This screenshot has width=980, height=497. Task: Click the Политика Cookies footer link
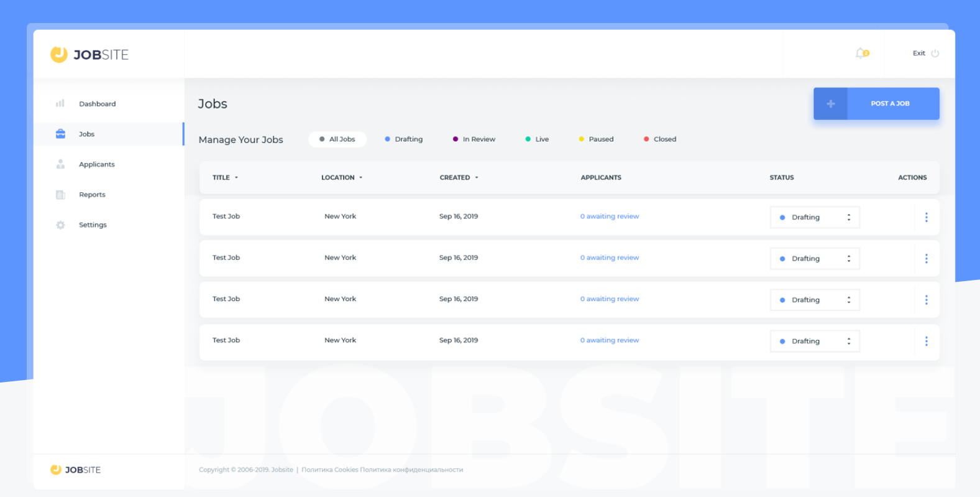tap(330, 470)
